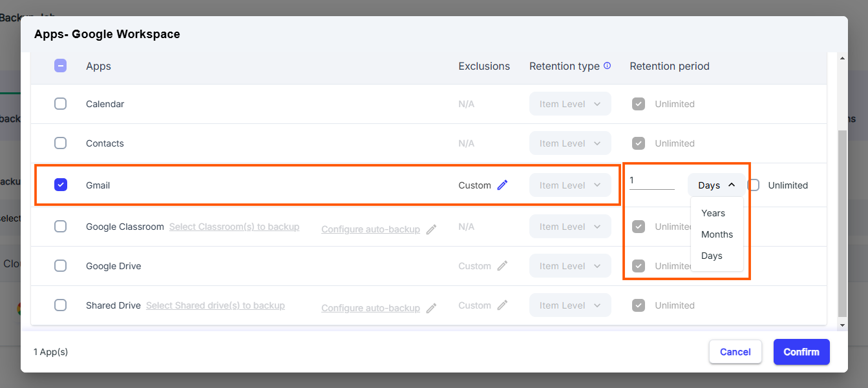This screenshot has width=868, height=388.
Task: Click the Apps- Google Workspace dialog title
Action: pos(107,34)
